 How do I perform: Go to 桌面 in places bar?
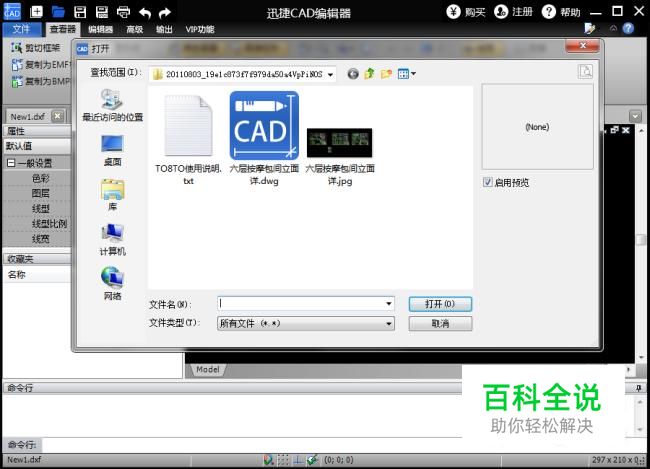(112, 151)
